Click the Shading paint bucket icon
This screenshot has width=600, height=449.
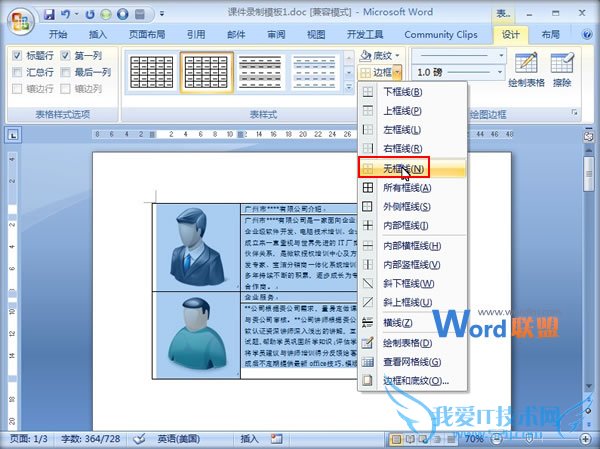coord(366,56)
